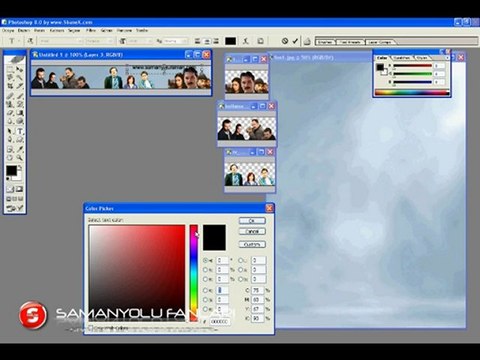Select the Slice tool

coord(20,86)
